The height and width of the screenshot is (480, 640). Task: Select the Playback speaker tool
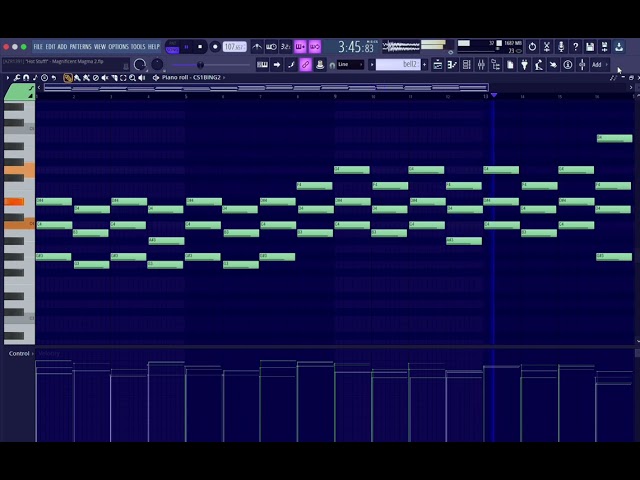tap(142, 78)
